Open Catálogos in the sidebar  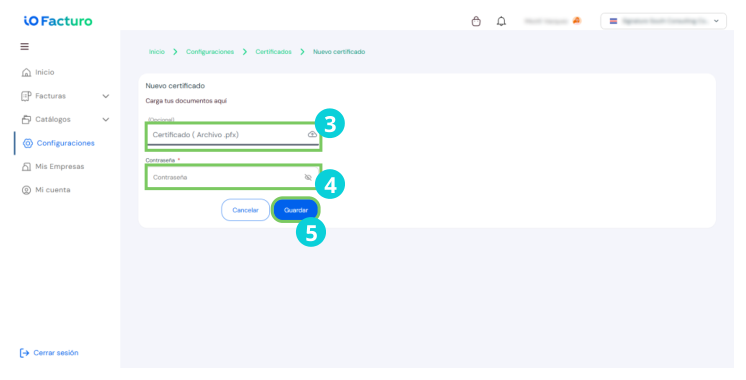click(x=53, y=119)
